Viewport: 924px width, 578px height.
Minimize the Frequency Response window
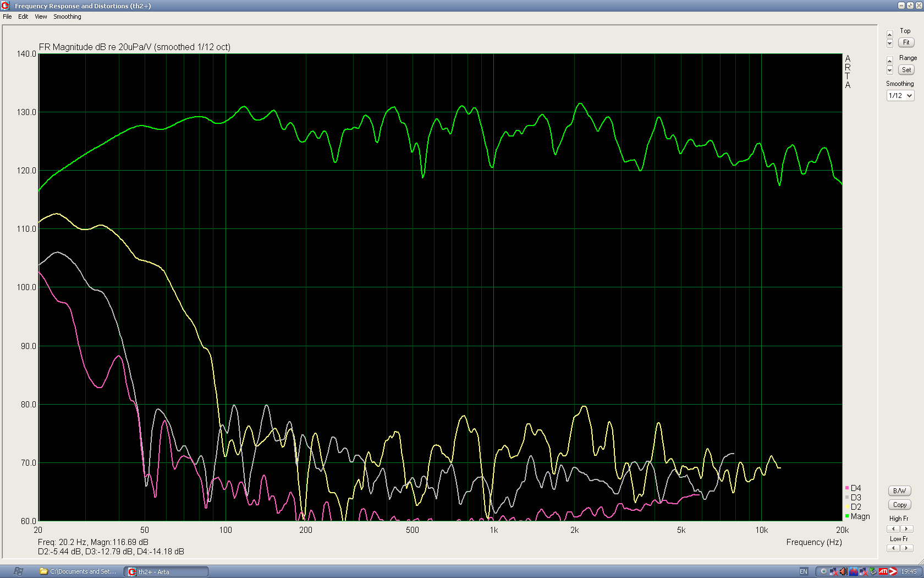pyautogui.click(x=901, y=6)
